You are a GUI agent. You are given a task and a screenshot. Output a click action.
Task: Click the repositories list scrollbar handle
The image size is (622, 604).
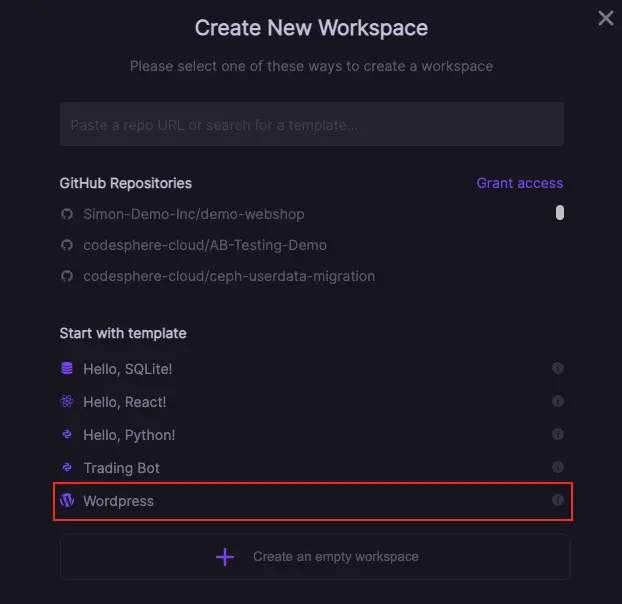pos(560,212)
